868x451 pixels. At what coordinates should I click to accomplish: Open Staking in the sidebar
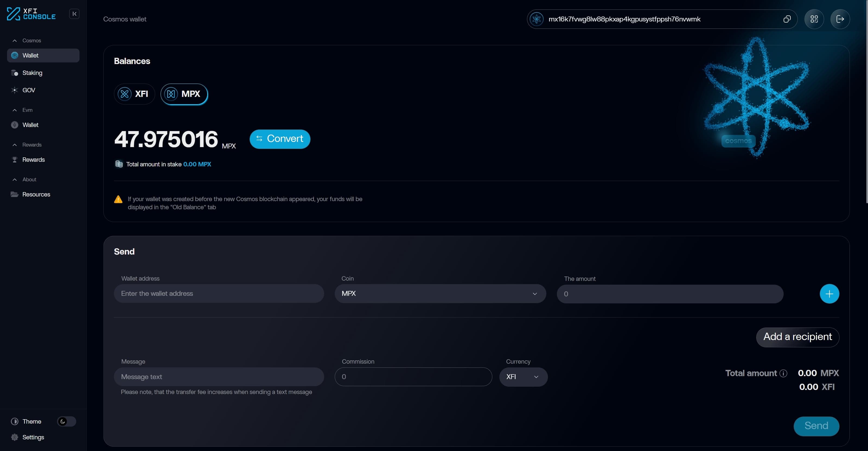click(43, 73)
